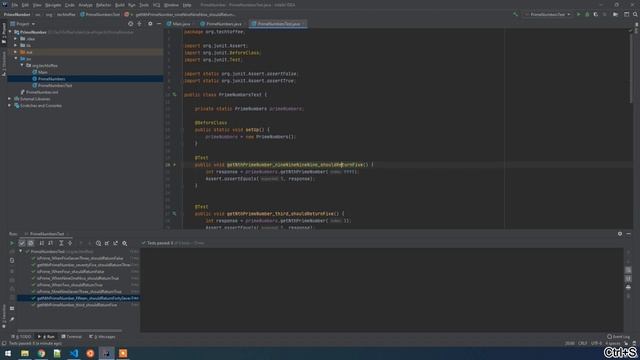
Task: Open the File menu
Action: click(x=14, y=5)
